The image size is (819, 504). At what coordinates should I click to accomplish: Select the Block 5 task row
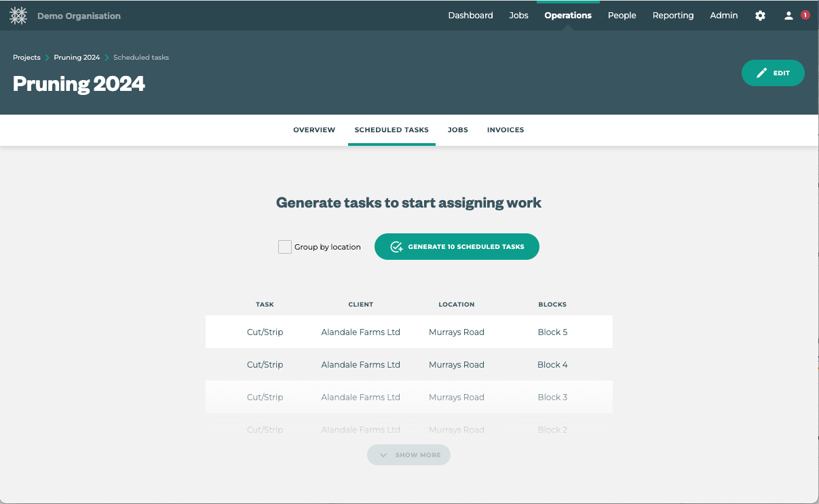(x=408, y=332)
